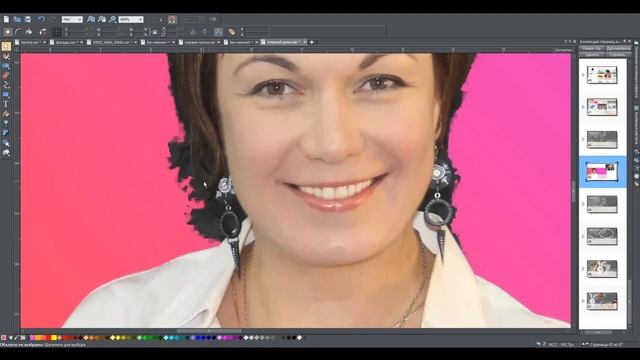This screenshot has width=640, height=360.
Task: Choose the yellow swatch on color line
Action: coord(54,338)
